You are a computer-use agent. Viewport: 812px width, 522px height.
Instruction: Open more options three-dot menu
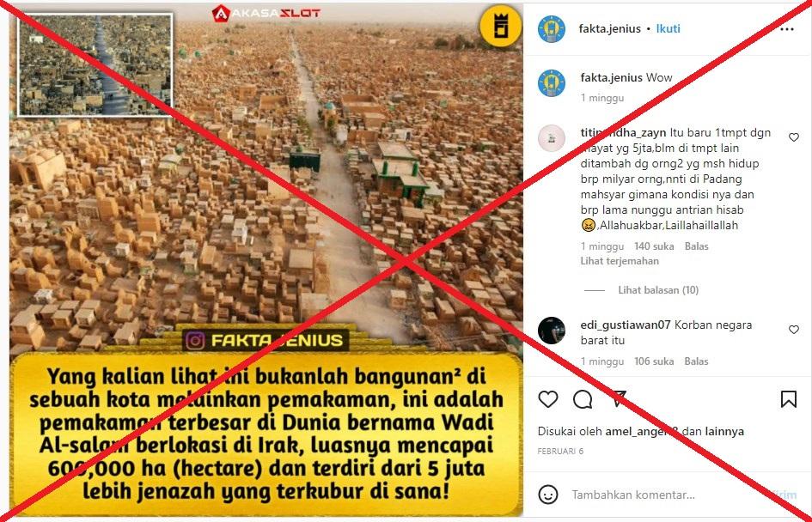point(787,29)
